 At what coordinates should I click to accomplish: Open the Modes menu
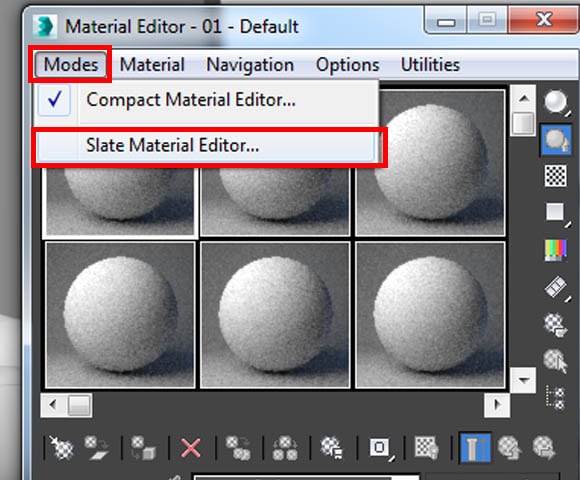pyautogui.click(x=71, y=64)
